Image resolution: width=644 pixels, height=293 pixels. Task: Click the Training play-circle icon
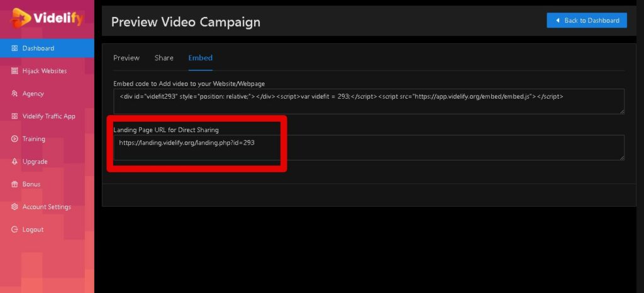(x=14, y=139)
